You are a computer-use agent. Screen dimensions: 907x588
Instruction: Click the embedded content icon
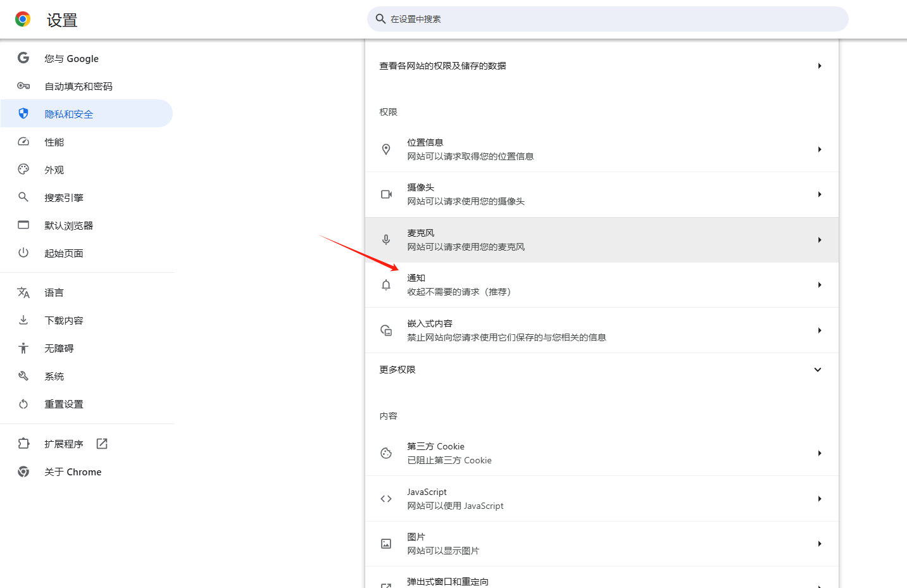386,330
